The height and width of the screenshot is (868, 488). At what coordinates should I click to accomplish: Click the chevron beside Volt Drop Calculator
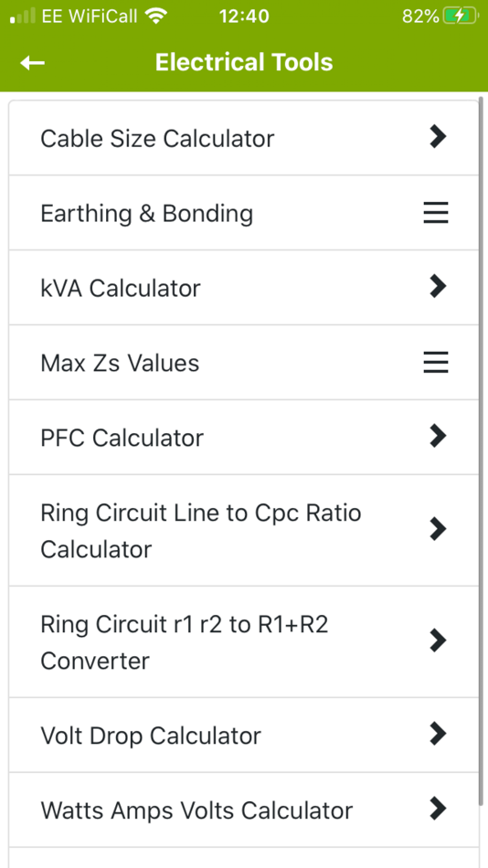pos(438,734)
